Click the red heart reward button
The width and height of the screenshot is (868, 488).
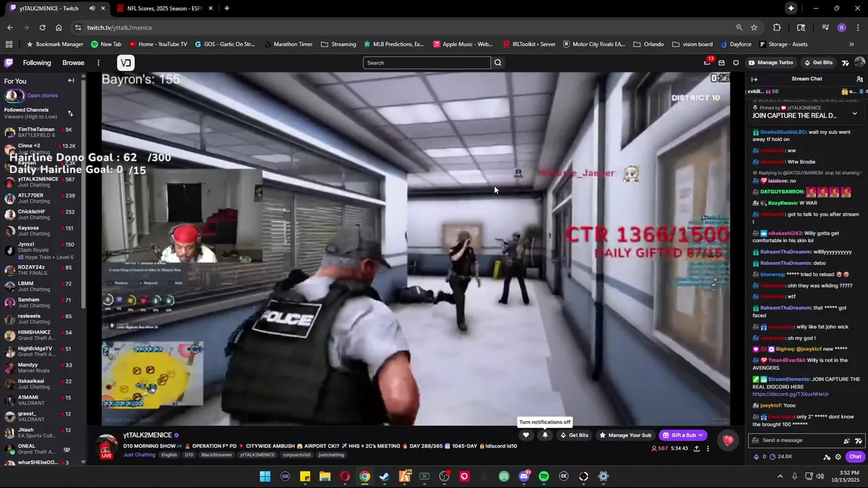[x=728, y=441]
